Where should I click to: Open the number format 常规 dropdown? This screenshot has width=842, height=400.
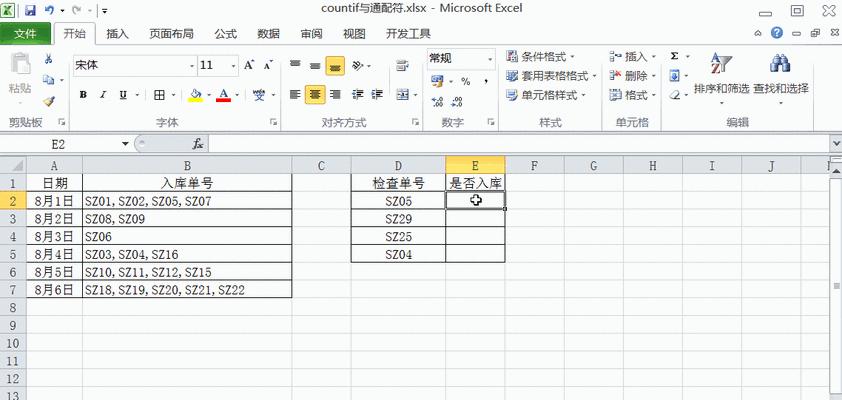tap(490, 59)
